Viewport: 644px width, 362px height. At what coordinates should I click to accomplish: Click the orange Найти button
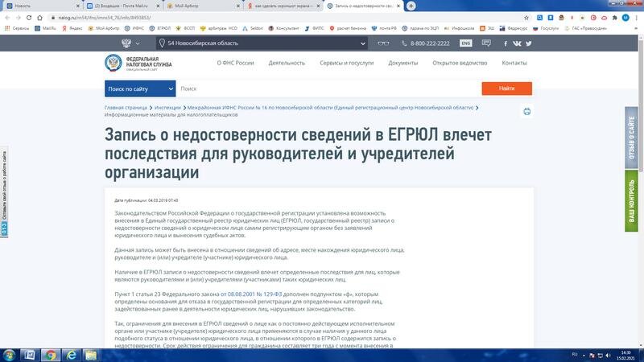pos(507,88)
